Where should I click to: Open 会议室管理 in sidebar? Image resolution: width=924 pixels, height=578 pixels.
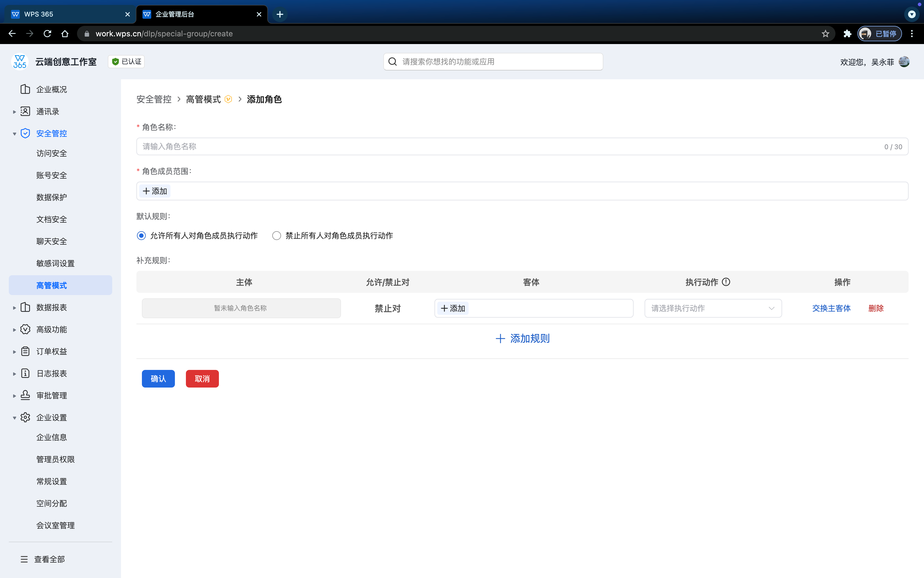pos(55,525)
